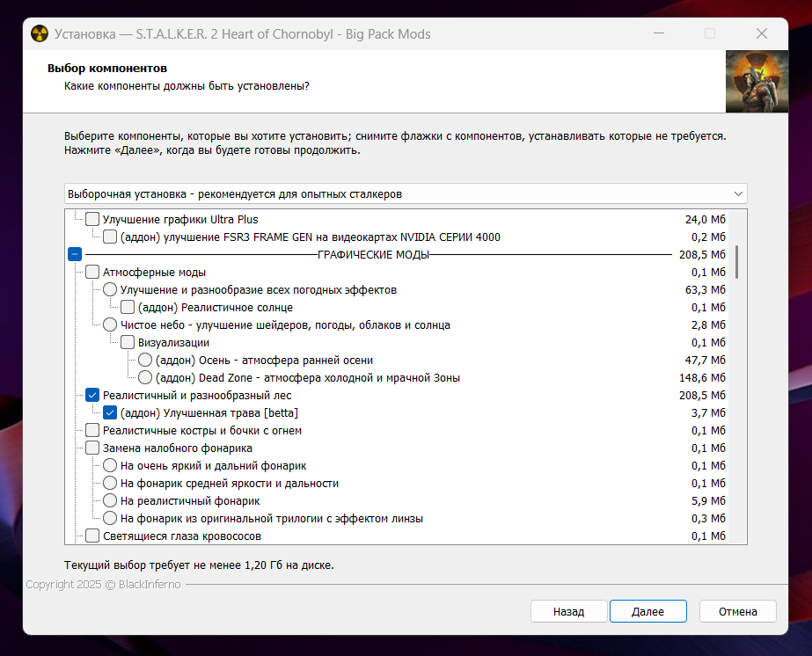Click the stalker artwork thumbnail in the header
Screen dimensions: 812x656
[757, 81]
